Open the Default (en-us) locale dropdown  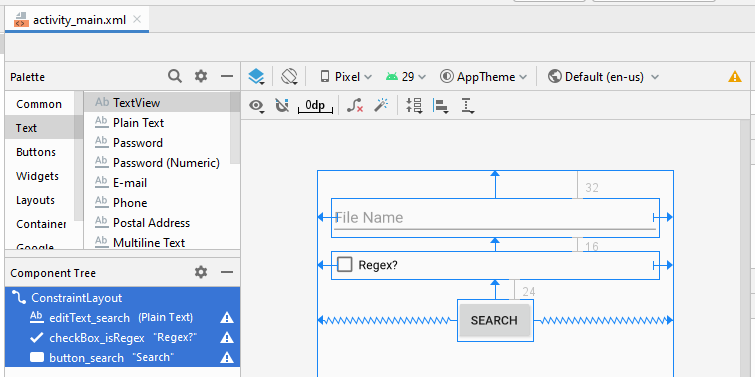[604, 77]
